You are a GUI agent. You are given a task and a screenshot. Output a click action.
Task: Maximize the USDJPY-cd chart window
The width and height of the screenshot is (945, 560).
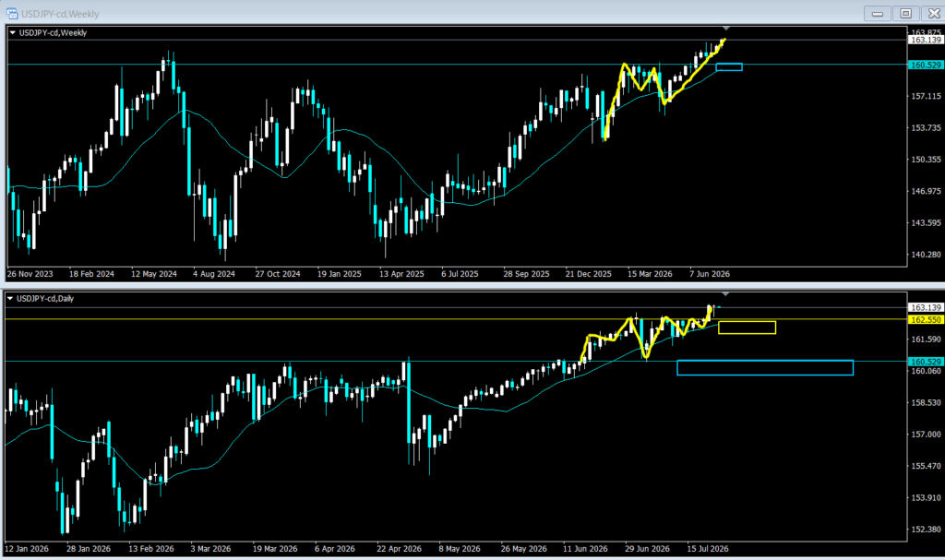click(x=906, y=13)
